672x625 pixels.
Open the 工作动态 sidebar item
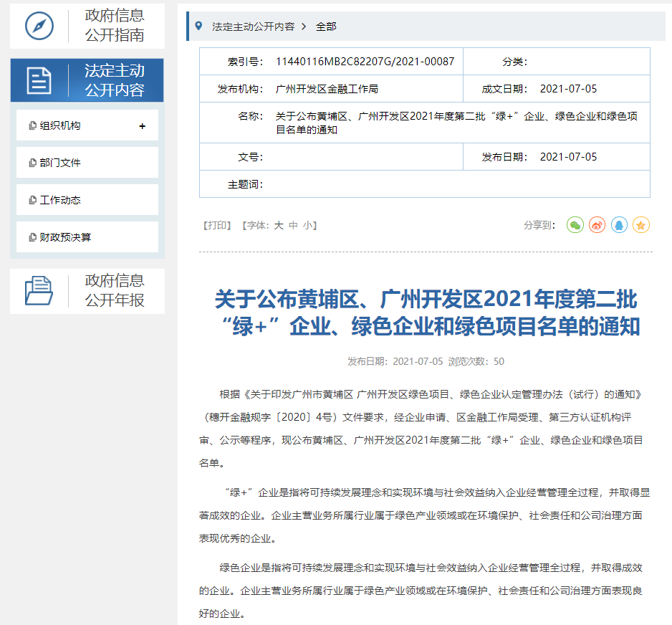(61, 200)
